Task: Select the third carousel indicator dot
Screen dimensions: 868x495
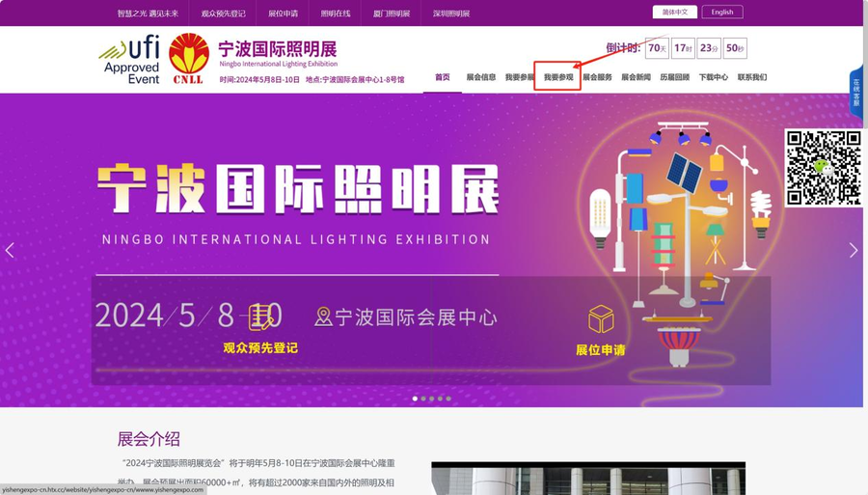Action: click(432, 399)
